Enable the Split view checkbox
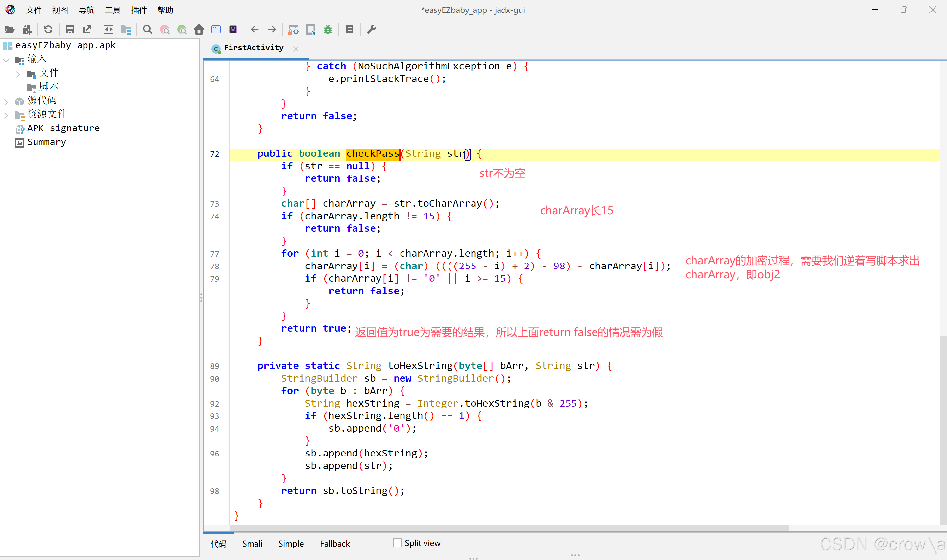This screenshot has height=560, width=947. point(398,543)
